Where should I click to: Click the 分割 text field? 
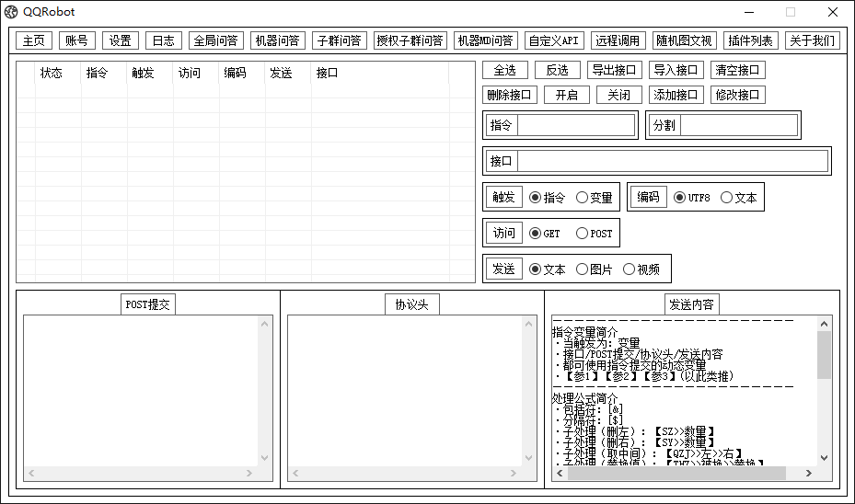738,126
